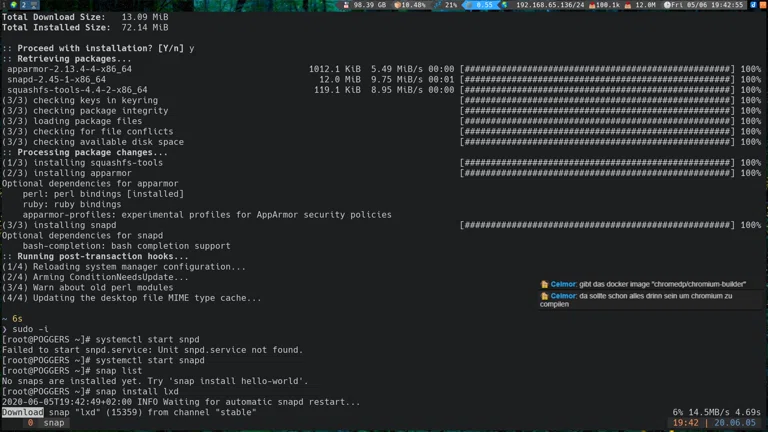Open the clock showing Fri 05/06 19:42:55
This screenshot has height=432, width=768.
pos(708,5)
